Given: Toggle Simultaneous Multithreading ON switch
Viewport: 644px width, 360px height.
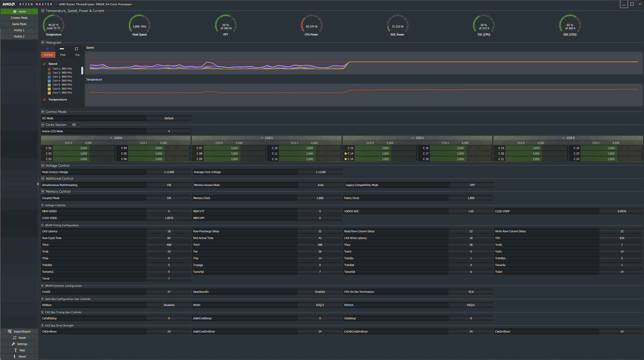Looking at the screenshot, I should tap(169, 185).
